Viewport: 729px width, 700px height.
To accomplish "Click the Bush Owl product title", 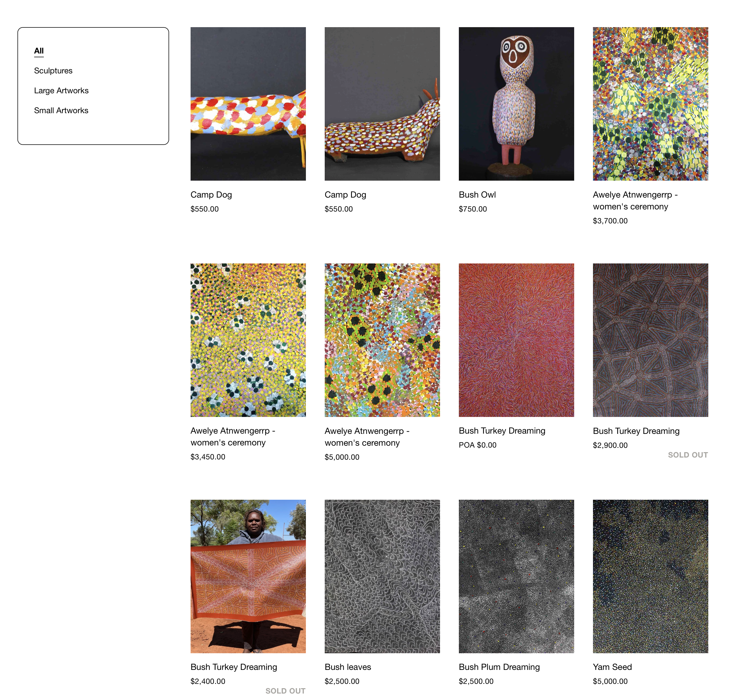I will (x=477, y=195).
